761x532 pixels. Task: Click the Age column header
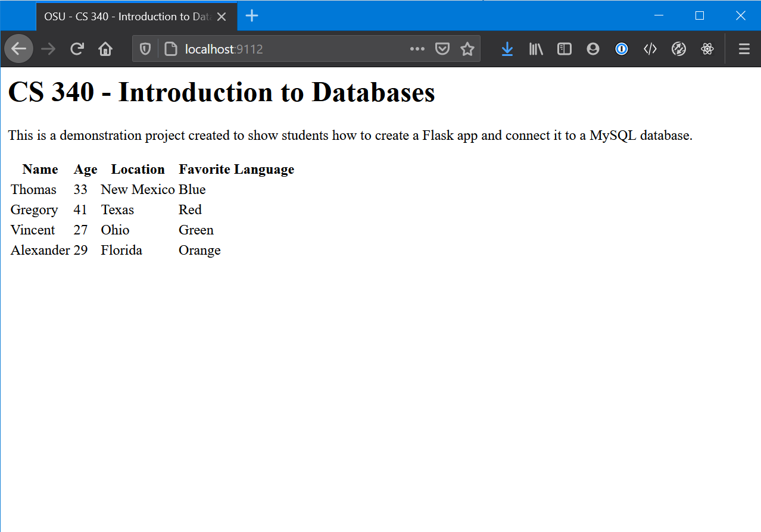point(86,169)
